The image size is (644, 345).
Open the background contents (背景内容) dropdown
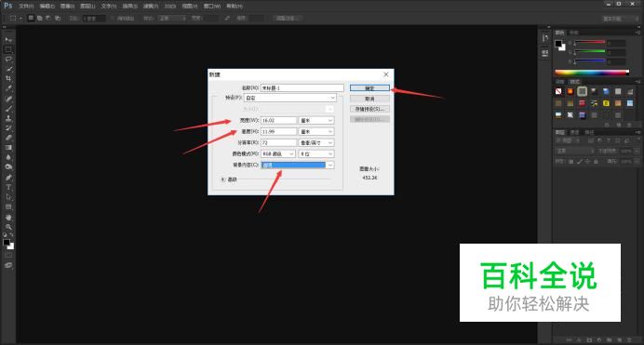(x=298, y=165)
